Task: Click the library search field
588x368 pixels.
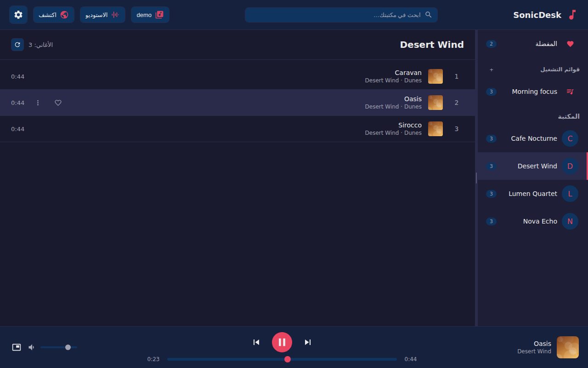Action: (341, 15)
